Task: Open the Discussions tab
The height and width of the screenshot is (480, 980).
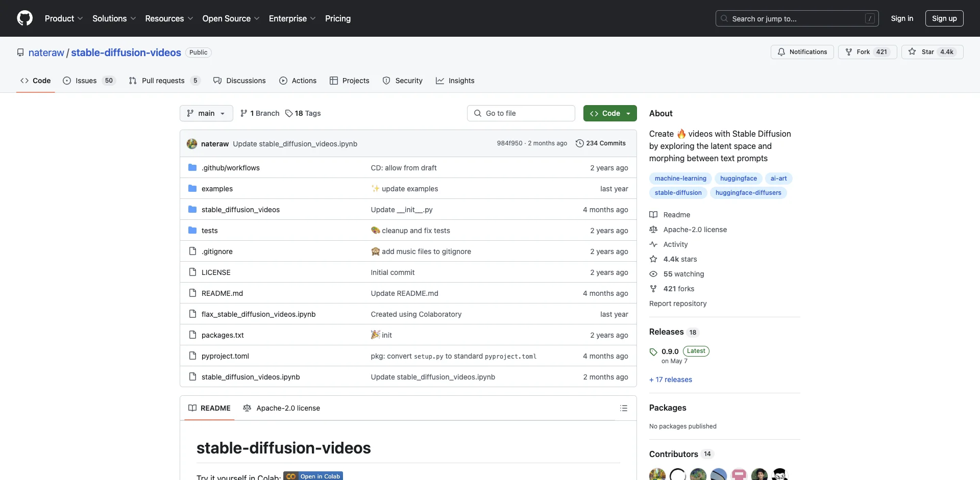Action: pos(239,81)
